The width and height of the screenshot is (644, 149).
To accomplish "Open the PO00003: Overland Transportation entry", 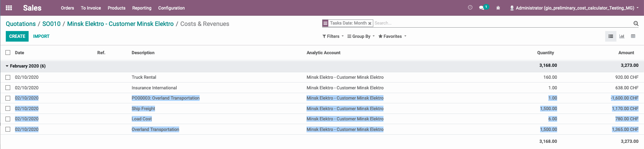I will pyautogui.click(x=166, y=98).
